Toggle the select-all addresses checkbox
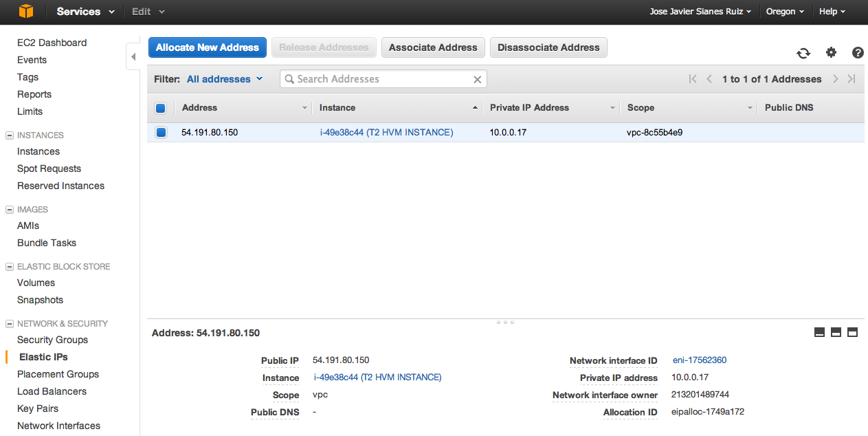The height and width of the screenshot is (436, 868). [160, 108]
